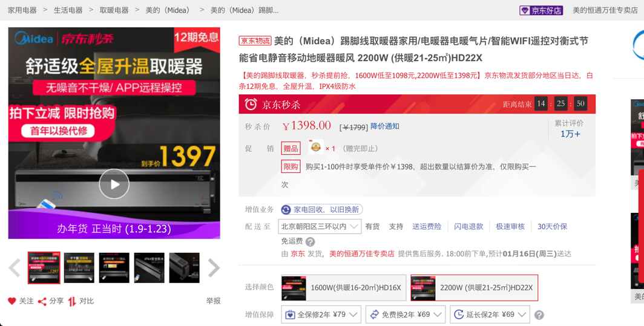
Task: Click 降价通知 price drop alert link
Action: click(385, 126)
